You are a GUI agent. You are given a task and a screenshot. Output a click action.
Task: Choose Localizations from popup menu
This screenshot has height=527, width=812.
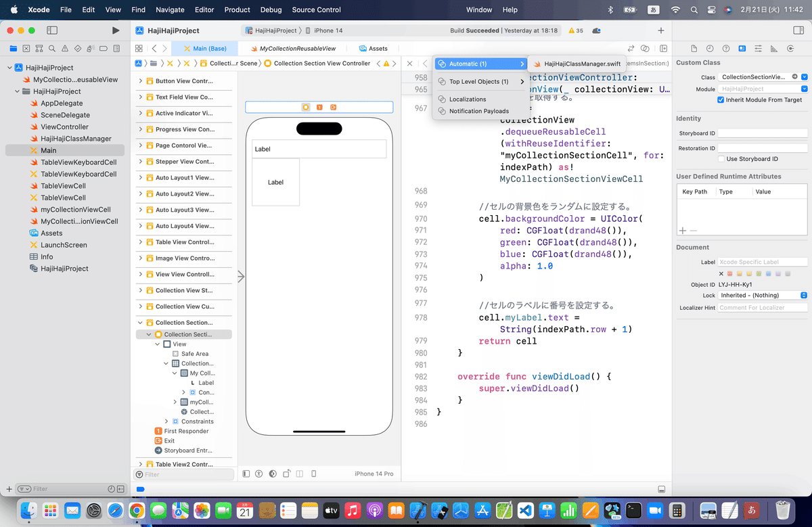tap(480, 99)
